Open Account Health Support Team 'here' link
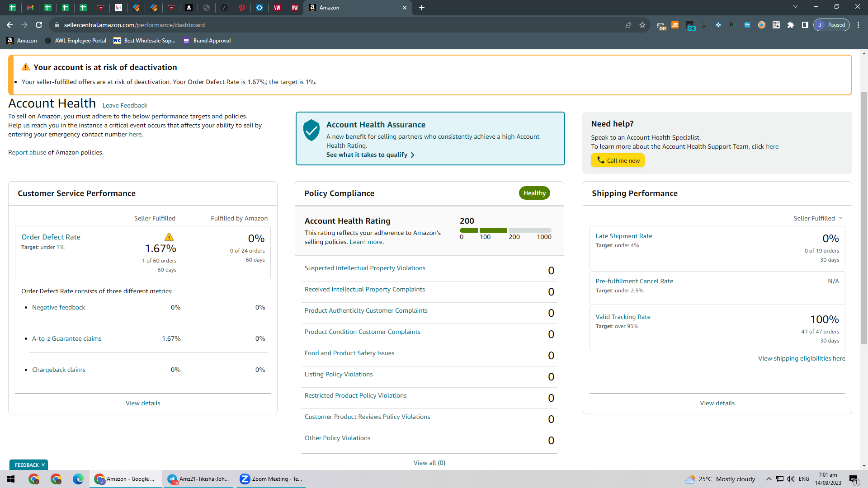 click(x=772, y=146)
